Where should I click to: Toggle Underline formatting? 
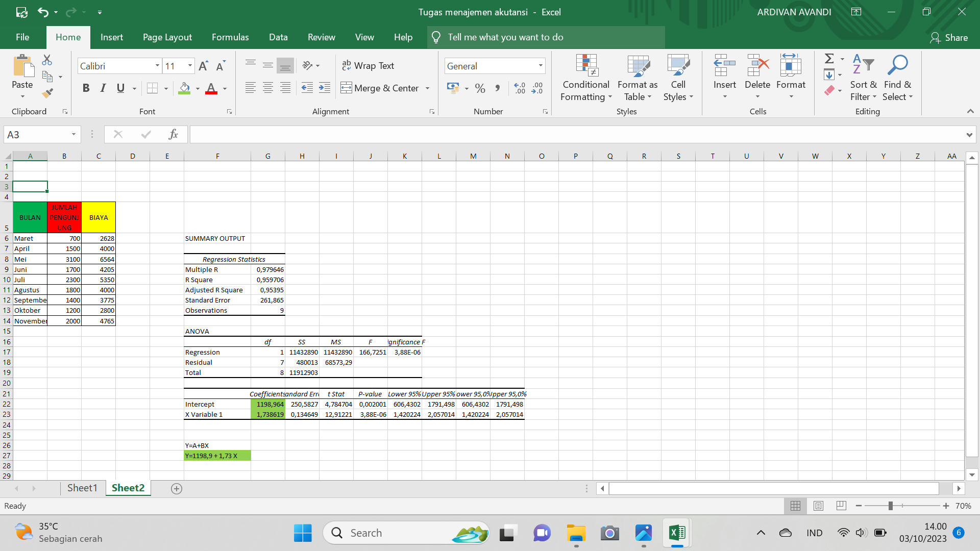120,88
